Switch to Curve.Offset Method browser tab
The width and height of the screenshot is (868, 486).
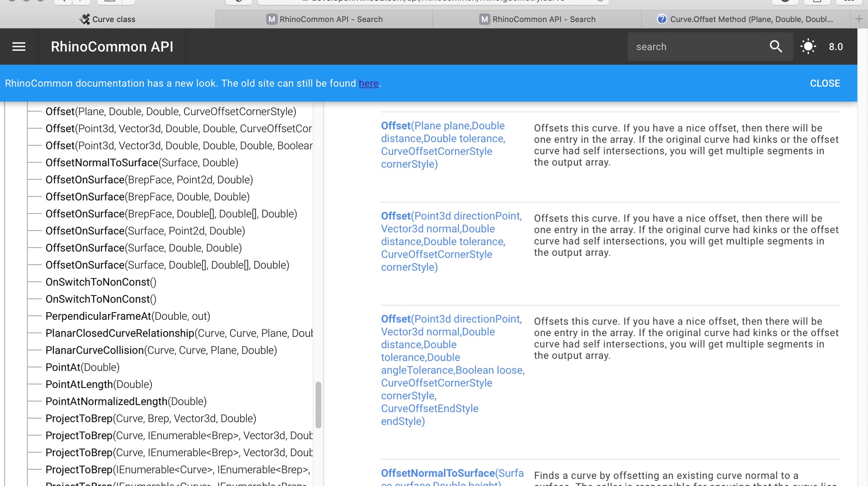click(x=745, y=19)
